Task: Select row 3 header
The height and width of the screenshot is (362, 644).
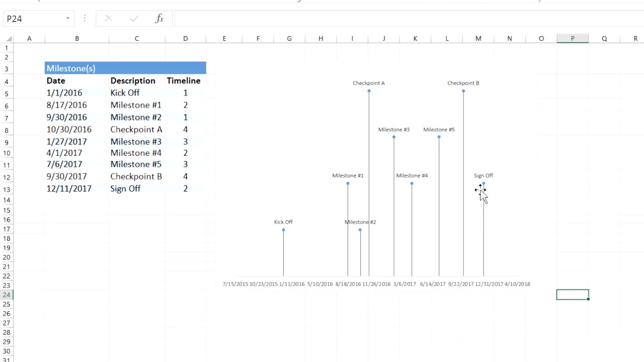Action: (x=7, y=68)
